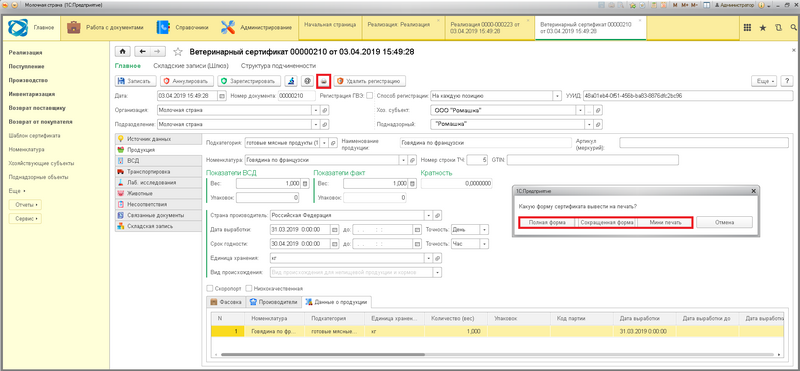Click the printer icon in document toolbar
Viewport: 800px width, 371px height.
click(323, 81)
